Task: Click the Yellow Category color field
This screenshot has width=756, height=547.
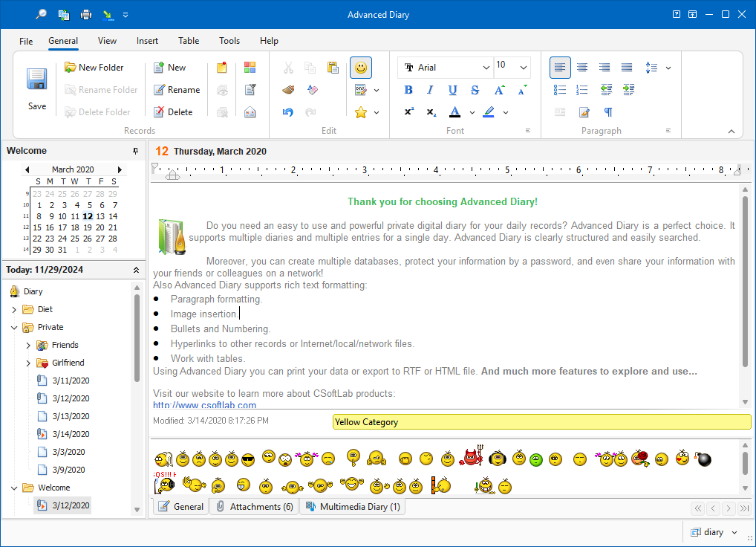Action: click(542, 422)
